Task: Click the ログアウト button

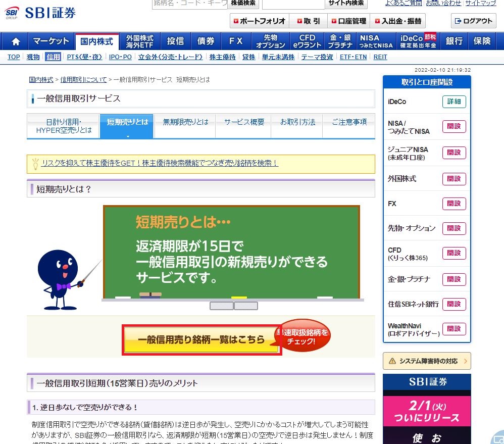Action: pos(474,21)
